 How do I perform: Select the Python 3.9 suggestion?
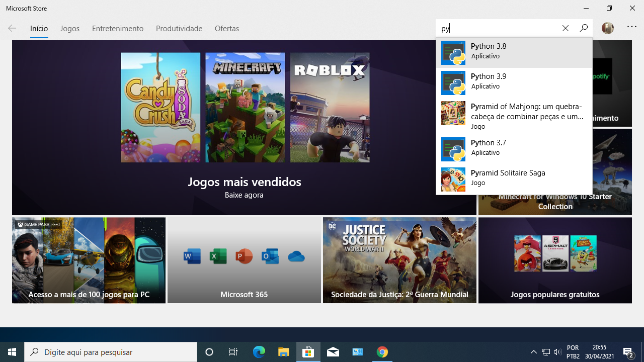[514, 83]
